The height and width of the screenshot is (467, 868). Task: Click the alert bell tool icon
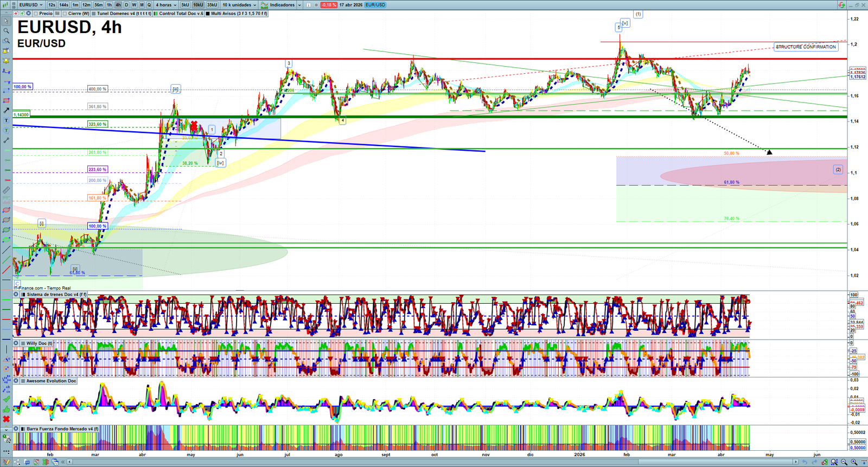(6, 61)
